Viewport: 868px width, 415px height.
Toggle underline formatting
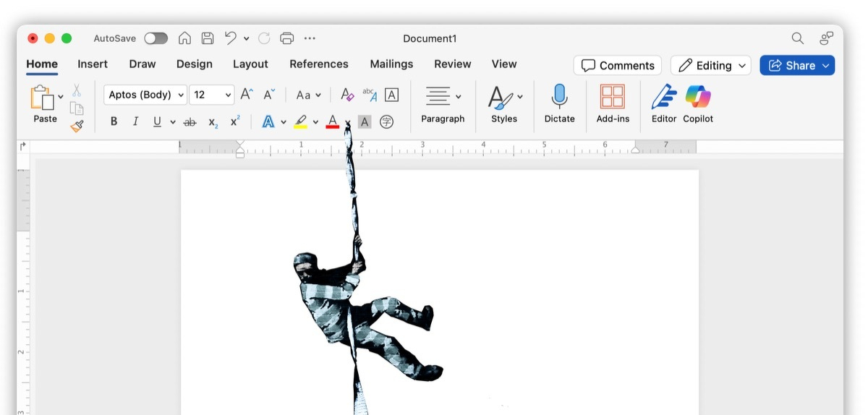tap(157, 122)
